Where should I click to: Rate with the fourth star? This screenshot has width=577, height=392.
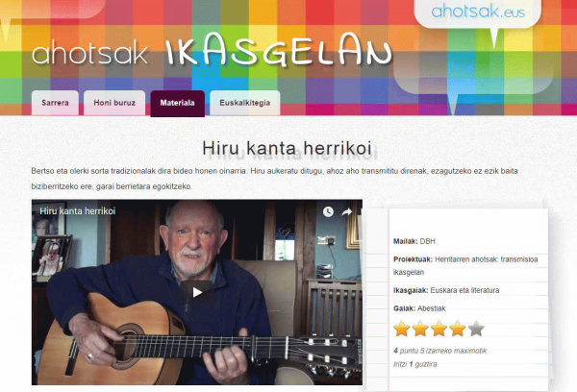click(x=458, y=329)
